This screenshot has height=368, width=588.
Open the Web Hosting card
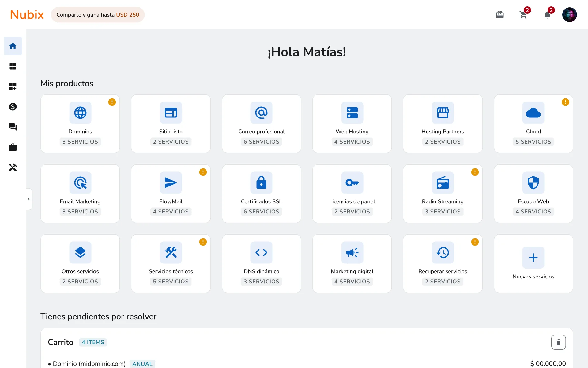[352, 124]
